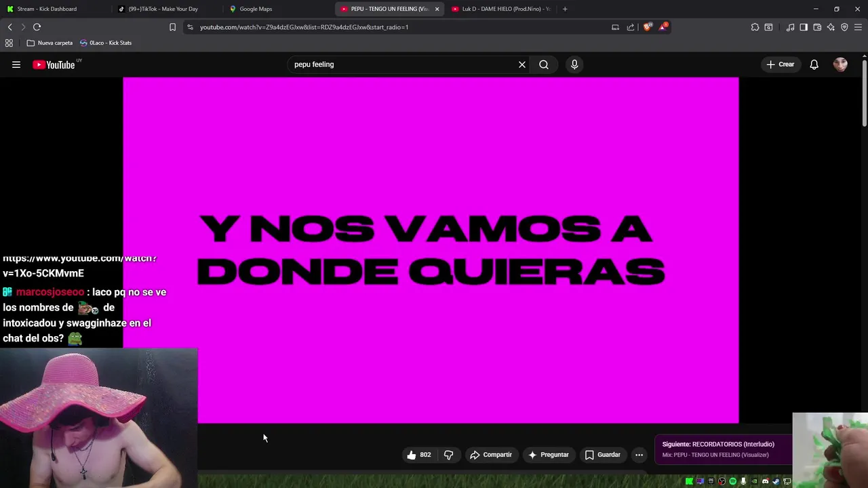The width and height of the screenshot is (868, 488).
Task: Share this page from the address bar
Action: [631, 27]
